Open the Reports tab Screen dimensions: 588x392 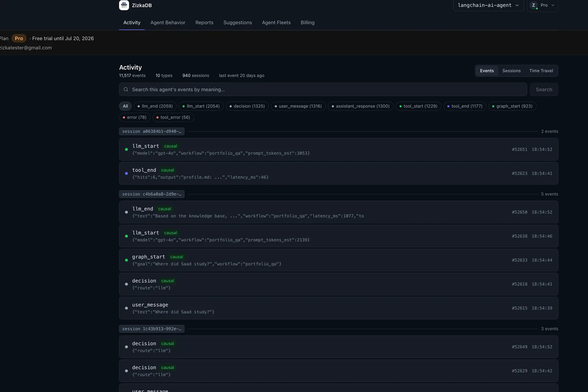[204, 23]
